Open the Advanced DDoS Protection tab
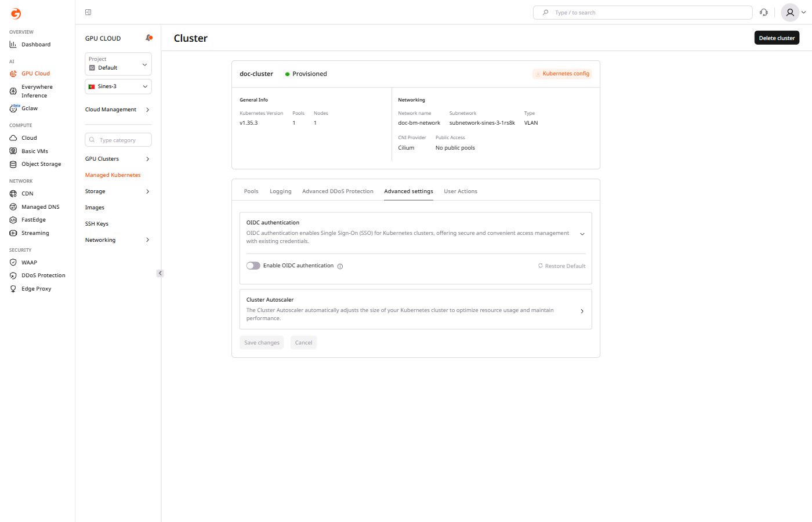The height and width of the screenshot is (522, 812). click(x=338, y=191)
